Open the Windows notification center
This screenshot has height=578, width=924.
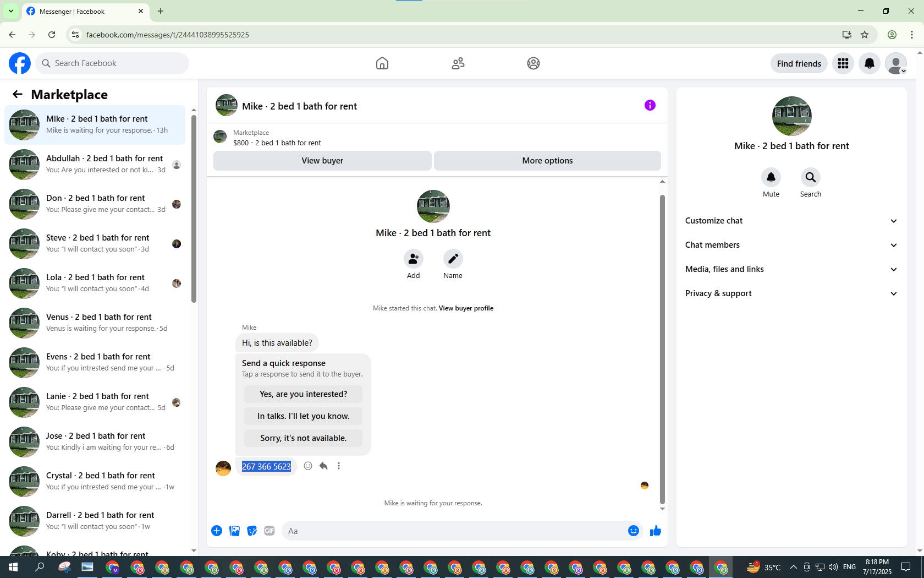tap(906, 567)
